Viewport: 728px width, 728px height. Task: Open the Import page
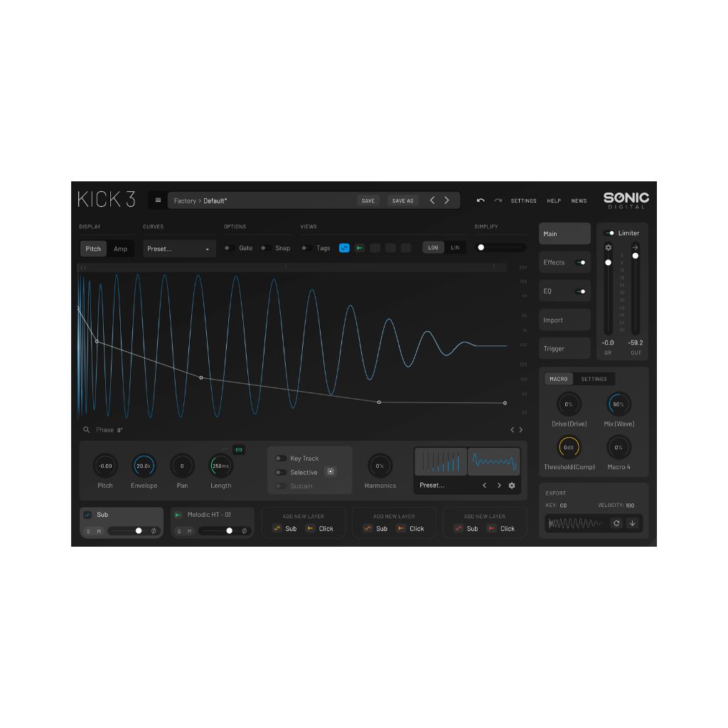coord(564,320)
